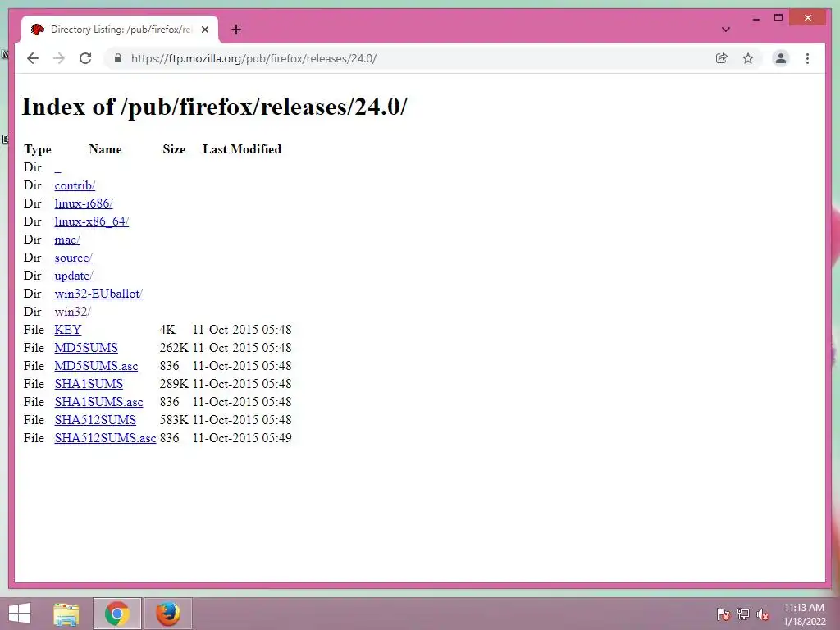
Task: Open the SHA512SUMS file link
Action: 95,420
